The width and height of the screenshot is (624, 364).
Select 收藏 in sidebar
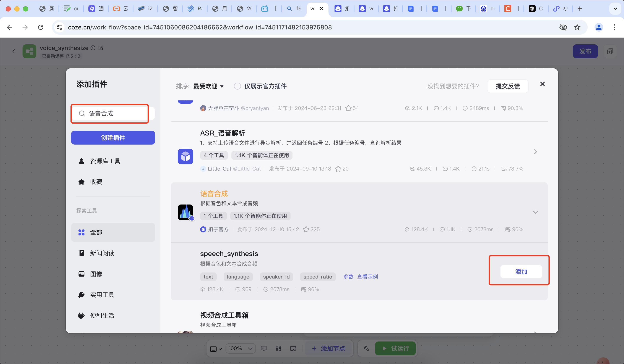[x=113, y=182]
